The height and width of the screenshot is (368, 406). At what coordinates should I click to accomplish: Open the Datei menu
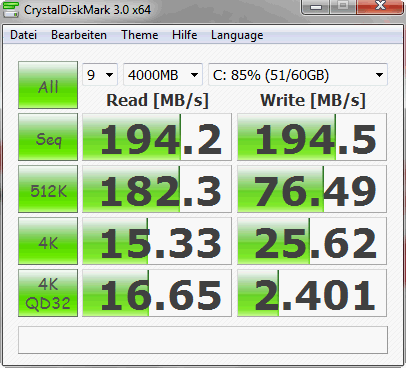point(23,35)
